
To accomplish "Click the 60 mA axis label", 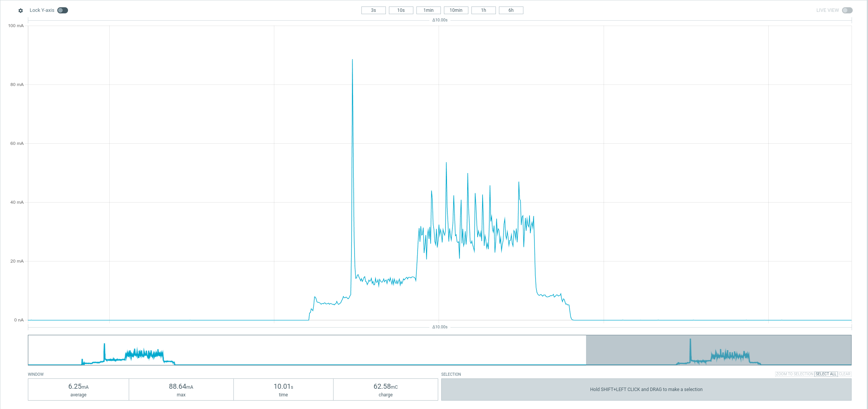I will point(17,143).
